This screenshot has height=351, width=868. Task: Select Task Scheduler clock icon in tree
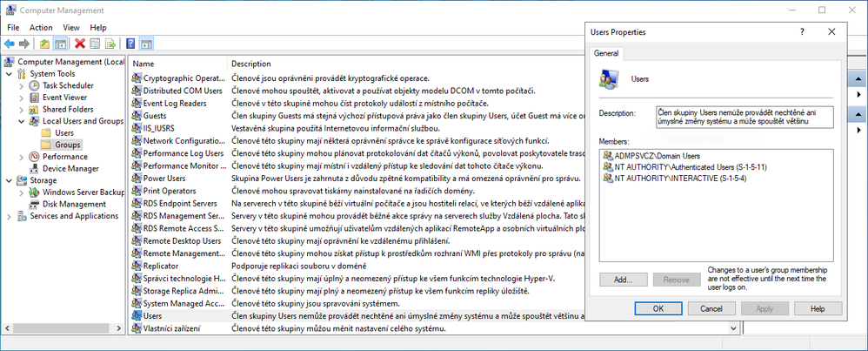pos(34,85)
